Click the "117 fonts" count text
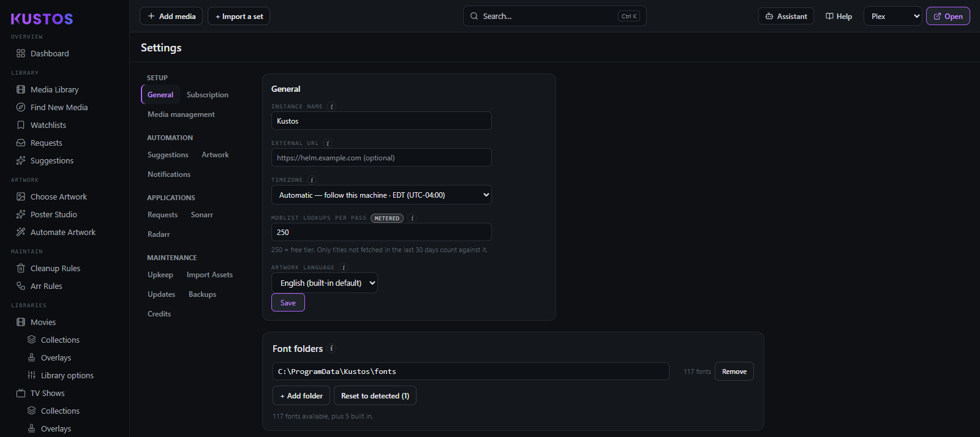This screenshot has height=437, width=980. 697,372
